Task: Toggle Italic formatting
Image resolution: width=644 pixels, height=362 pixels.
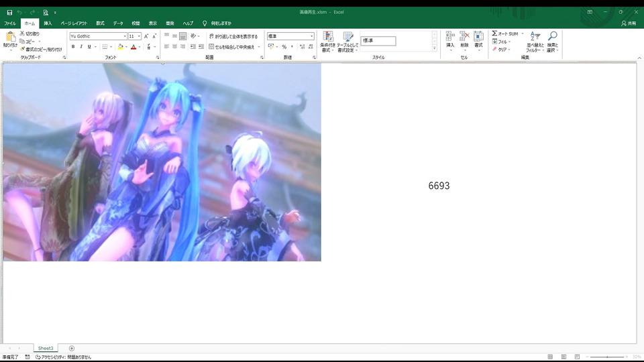Action: (81, 47)
